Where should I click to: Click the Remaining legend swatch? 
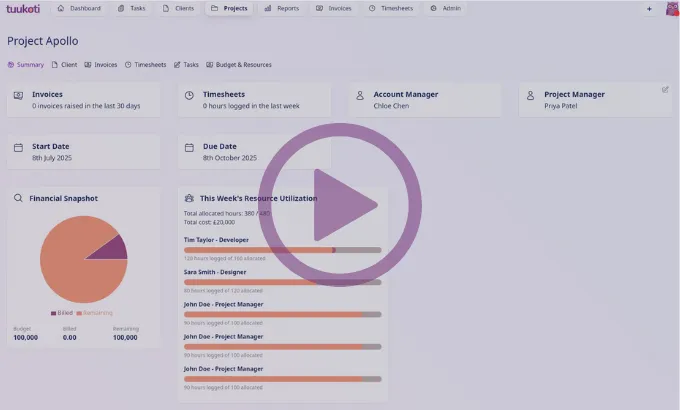click(79, 313)
